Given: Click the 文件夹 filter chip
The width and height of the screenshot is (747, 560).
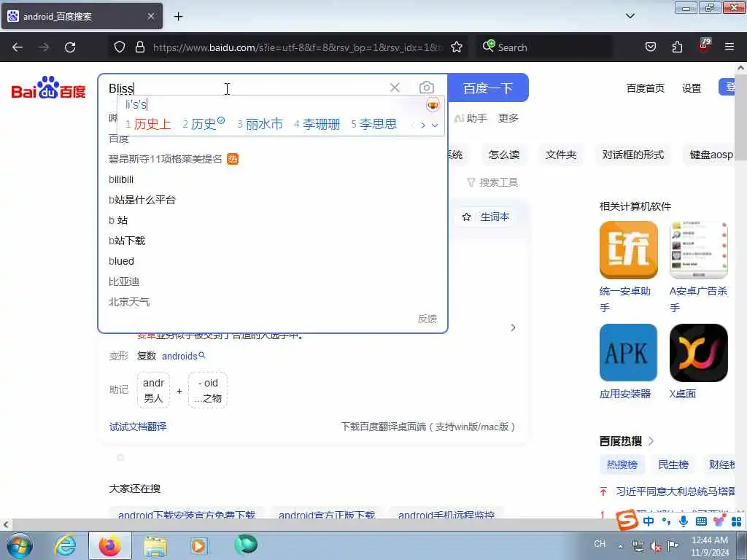Looking at the screenshot, I should pos(561,155).
